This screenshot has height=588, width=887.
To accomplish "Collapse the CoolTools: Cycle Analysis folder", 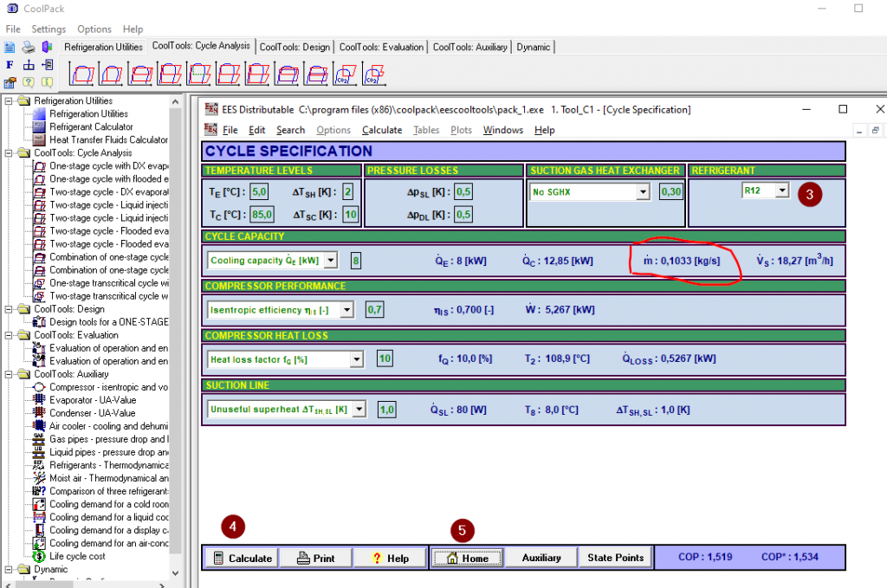I will [10, 153].
